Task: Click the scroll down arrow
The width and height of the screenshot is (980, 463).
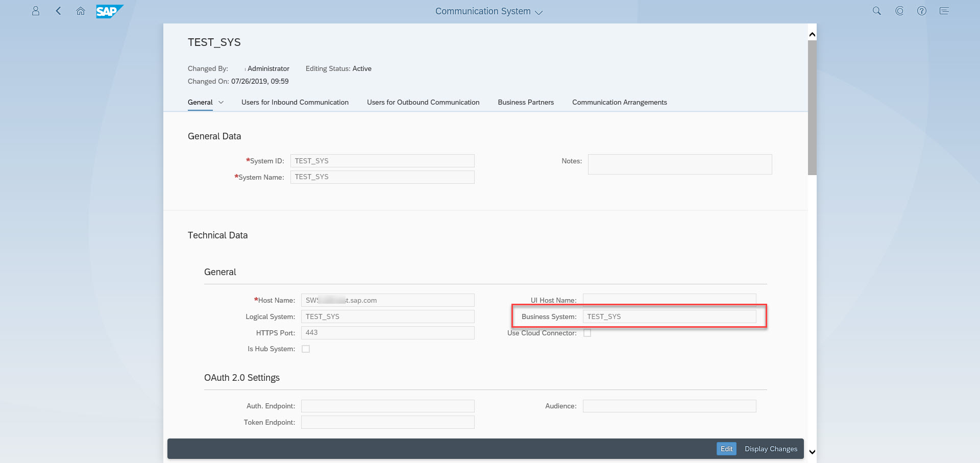Action: 812,452
